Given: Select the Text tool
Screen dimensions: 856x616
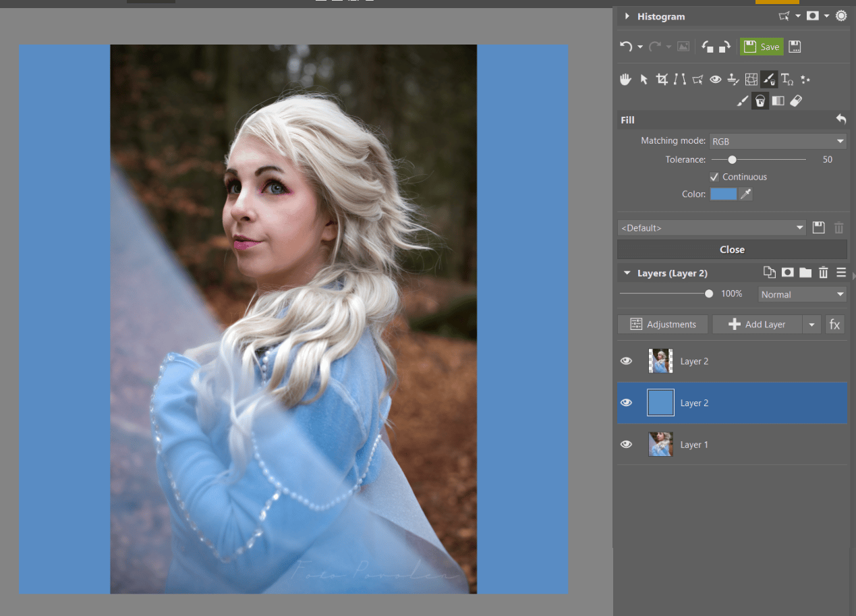Looking at the screenshot, I should pos(787,80).
